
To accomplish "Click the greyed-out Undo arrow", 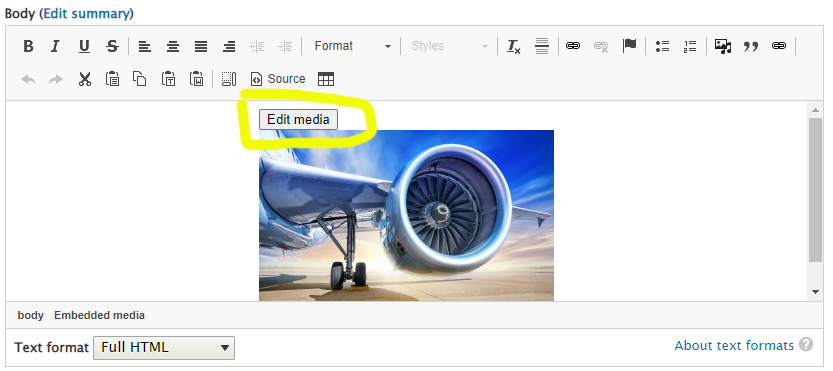I will 28,79.
